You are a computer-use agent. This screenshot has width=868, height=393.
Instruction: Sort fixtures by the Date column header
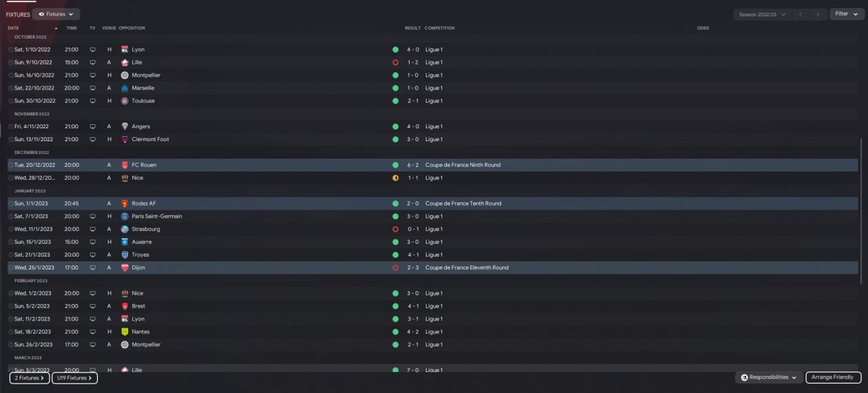tap(14, 28)
